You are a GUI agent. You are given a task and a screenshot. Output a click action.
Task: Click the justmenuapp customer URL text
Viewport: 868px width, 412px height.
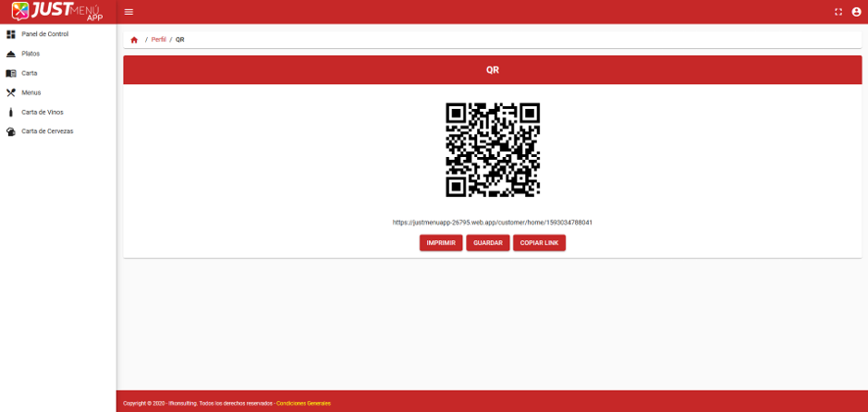tap(492, 223)
